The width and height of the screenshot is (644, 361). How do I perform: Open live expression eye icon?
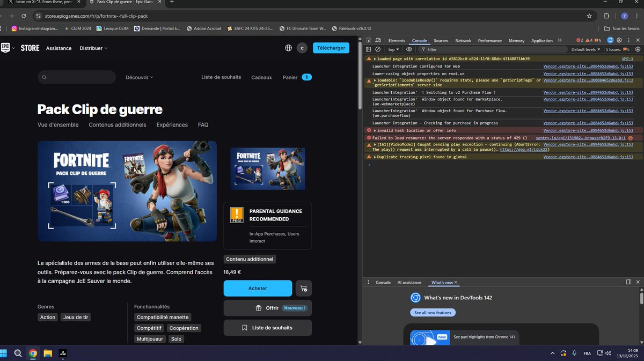(x=409, y=49)
